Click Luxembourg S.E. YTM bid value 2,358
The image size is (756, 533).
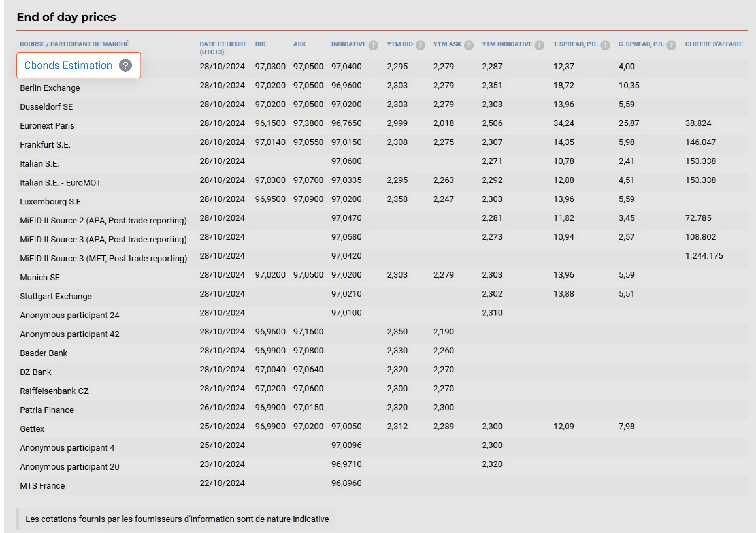coord(397,199)
